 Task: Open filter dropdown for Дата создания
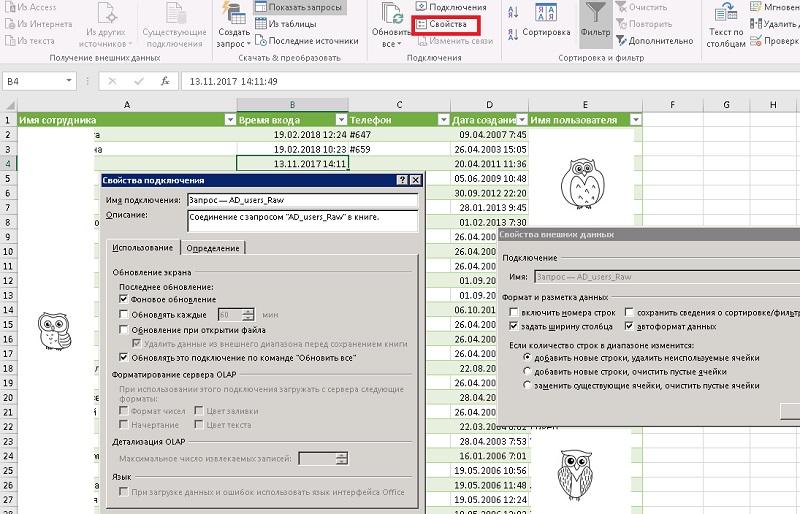(x=522, y=120)
